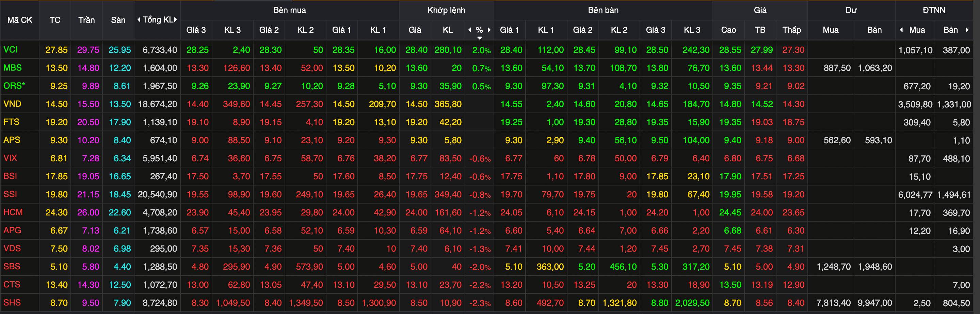Click HCM ceiling price 26.00
This screenshot has height=314, width=980.
pyautogui.click(x=88, y=212)
